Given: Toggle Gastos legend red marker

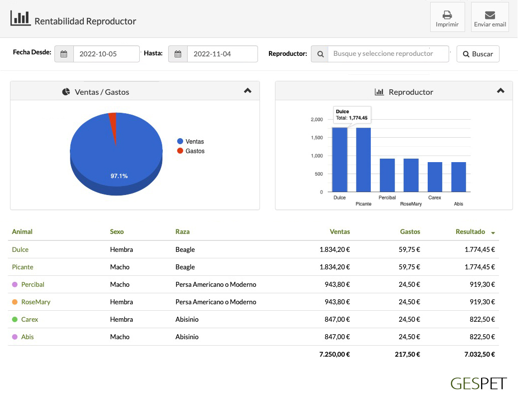Looking at the screenshot, I should coord(180,151).
